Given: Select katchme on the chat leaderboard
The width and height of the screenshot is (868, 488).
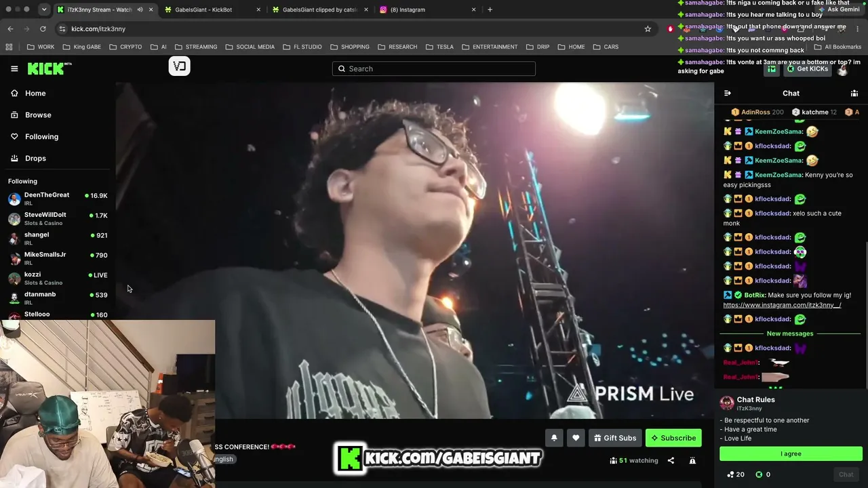Looking at the screenshot, I should click(814, 113).
